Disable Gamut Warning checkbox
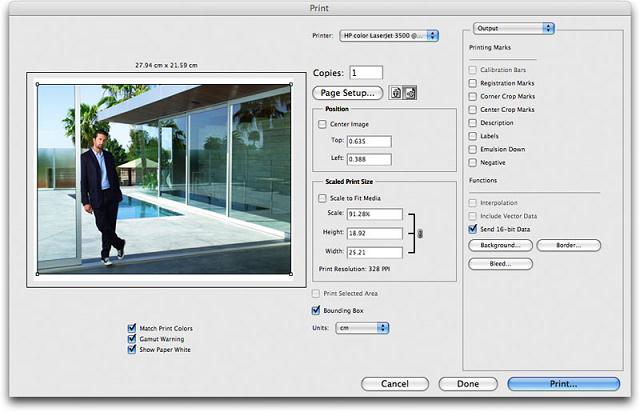 point(132,339)
